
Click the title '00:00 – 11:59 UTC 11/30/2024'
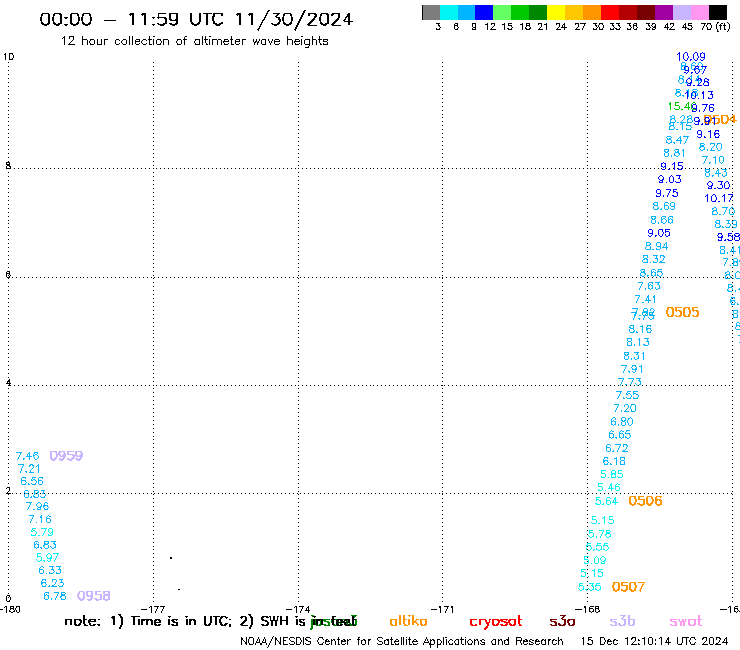[196, 19]
